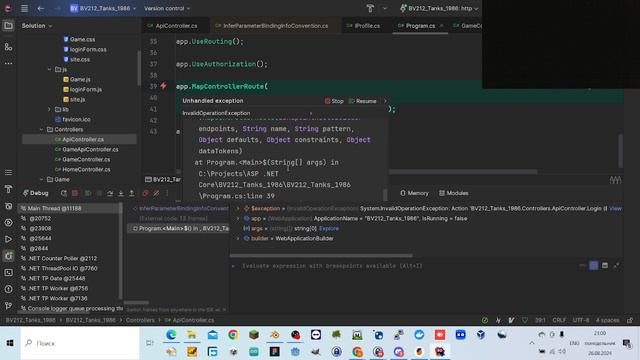Open loginForm.css in solution tree

(85, 49)
